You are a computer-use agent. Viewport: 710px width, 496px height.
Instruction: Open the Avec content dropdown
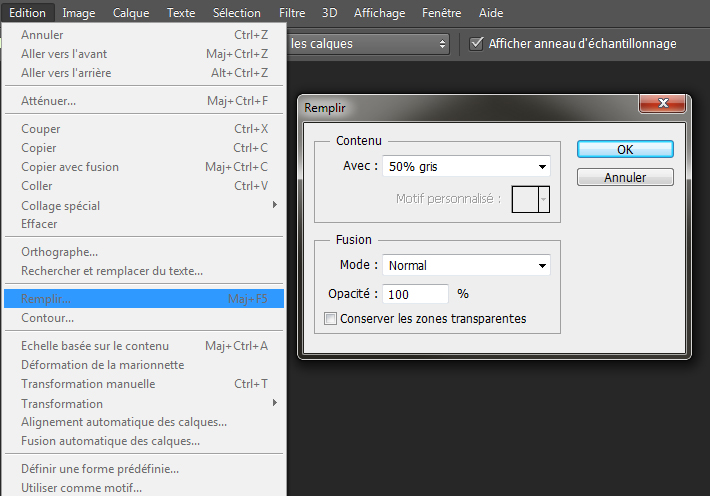click(467, 166)
